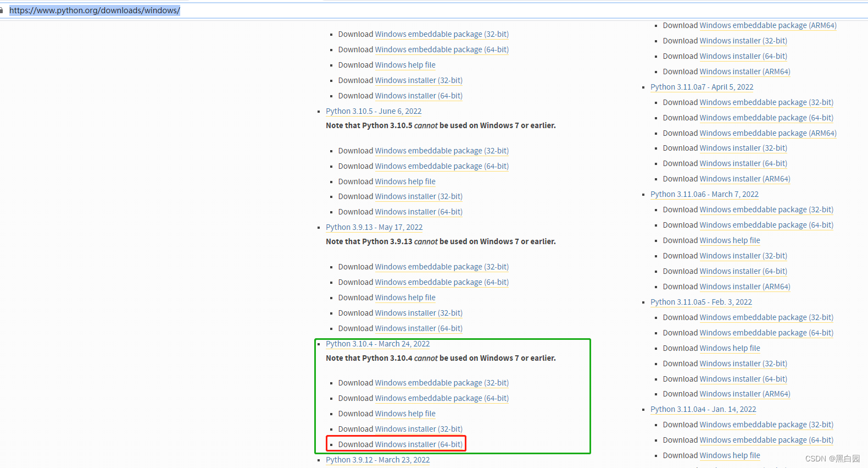Download embeddable package (64-bit) for Python 3.11.0a4
This screenshot has height=468, width=868.
[x=766, y=440]
